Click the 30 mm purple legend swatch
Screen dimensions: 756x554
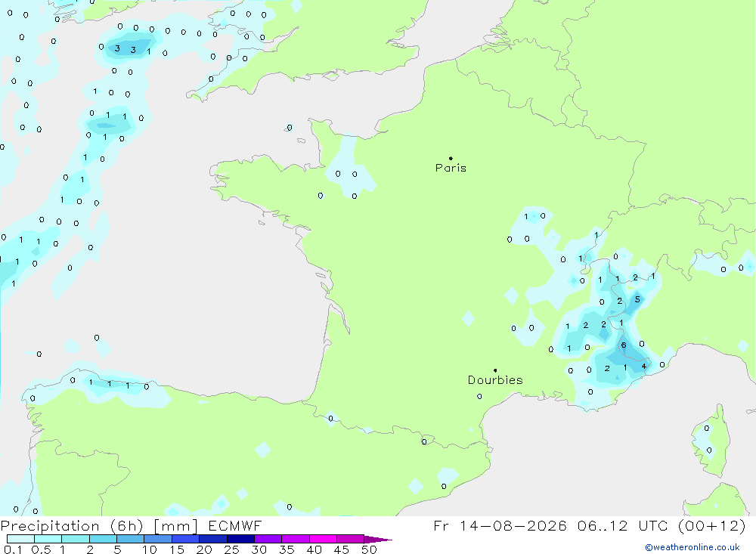coord(268,539)
